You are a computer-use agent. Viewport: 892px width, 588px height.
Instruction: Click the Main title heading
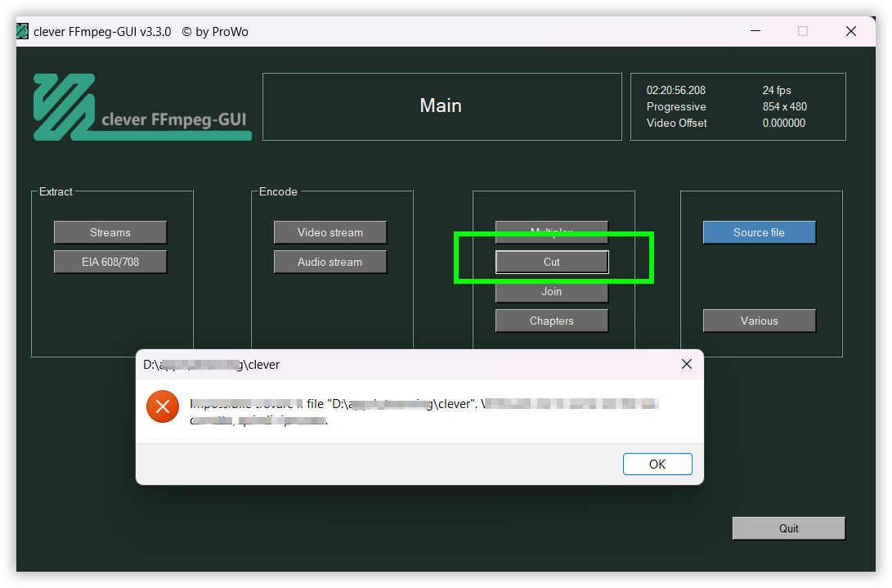click(441, 105)
